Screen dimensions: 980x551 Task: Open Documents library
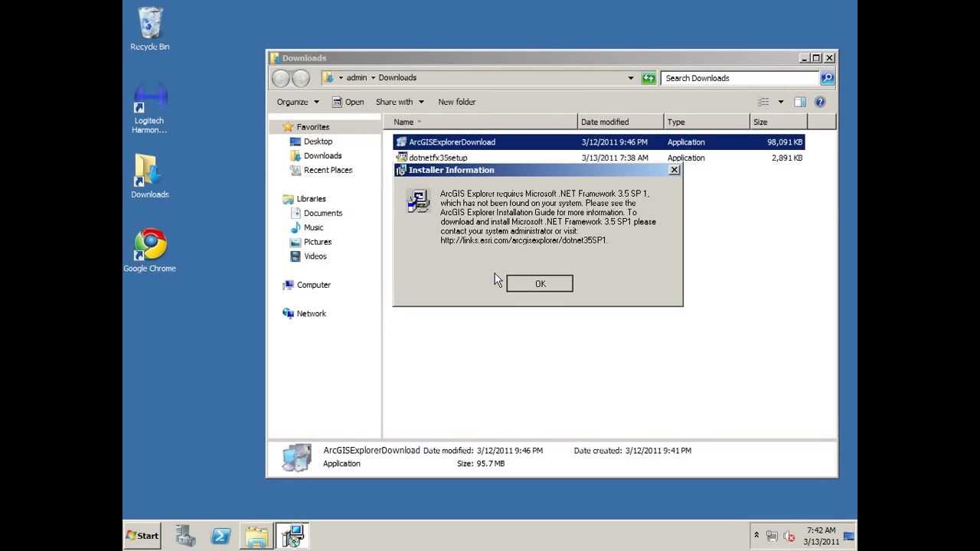click(315, 214)
